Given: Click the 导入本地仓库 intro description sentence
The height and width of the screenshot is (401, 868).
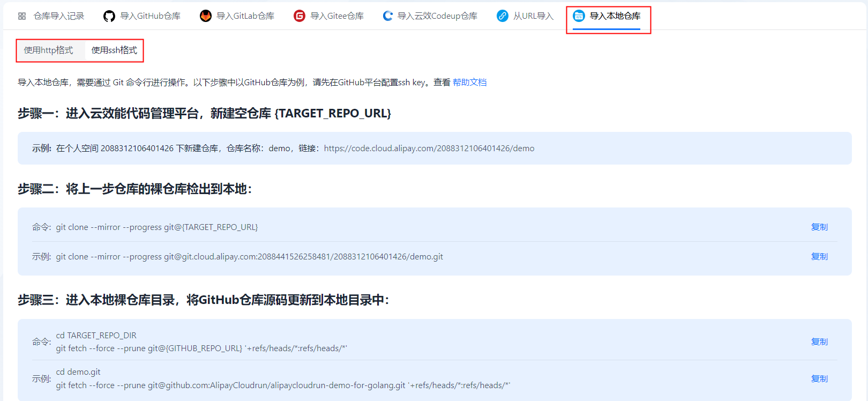Looking at the screenshot, I should point(234,83).
